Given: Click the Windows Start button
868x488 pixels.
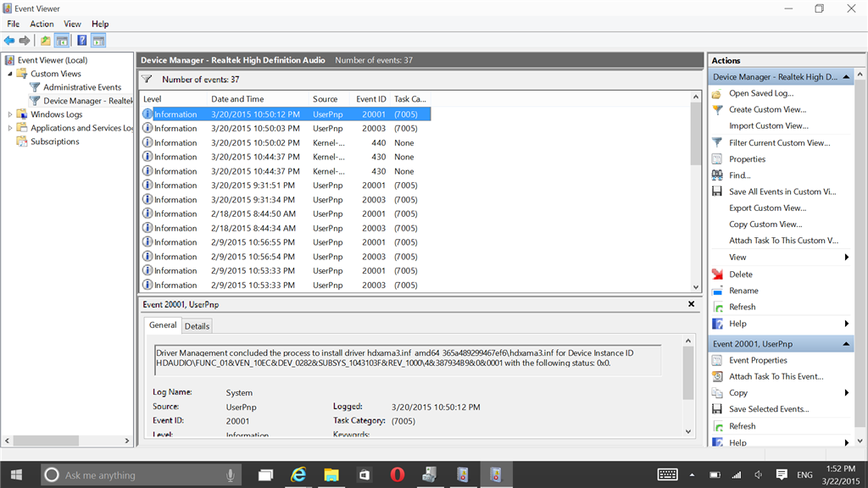Looking at the screenshot, I should pyautogui.click(x=17, y=474).
